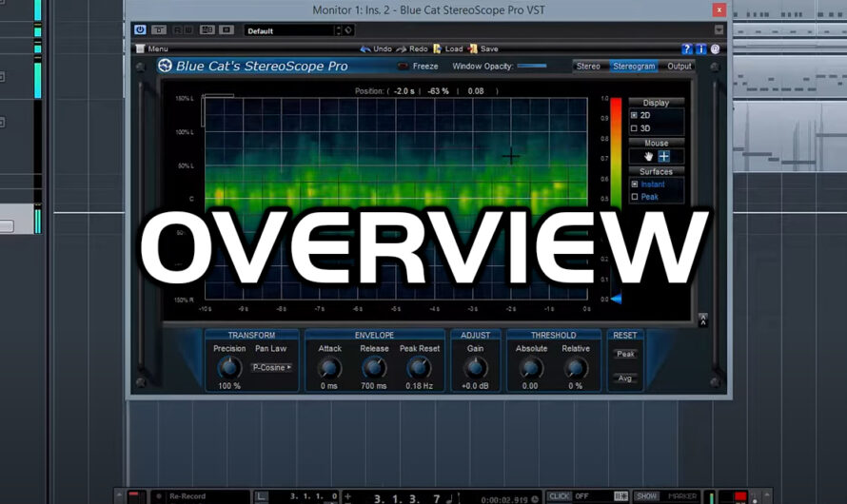
Task: Click the Relative threshold knob
Action: pyautogui.click(x=575, y=369)
